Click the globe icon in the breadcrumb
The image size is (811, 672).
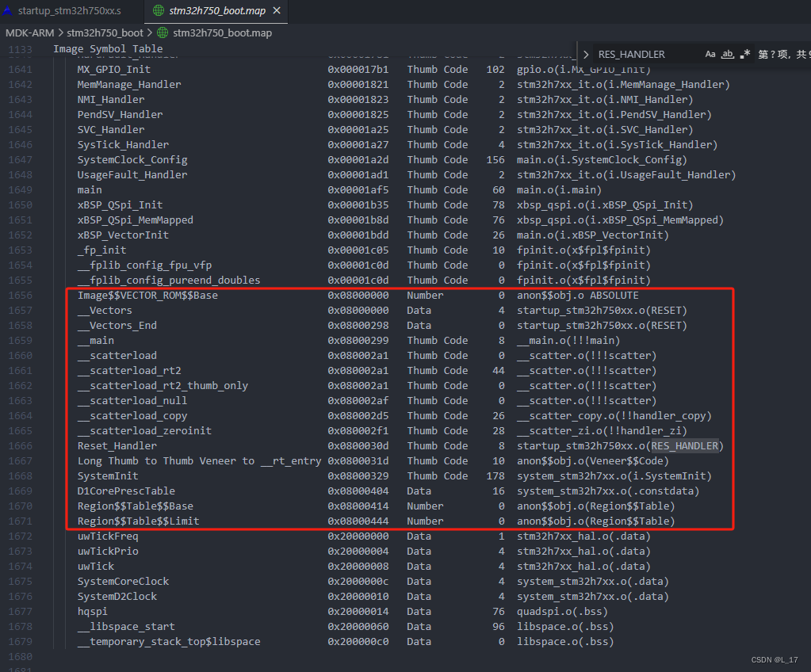click(163, 33)
